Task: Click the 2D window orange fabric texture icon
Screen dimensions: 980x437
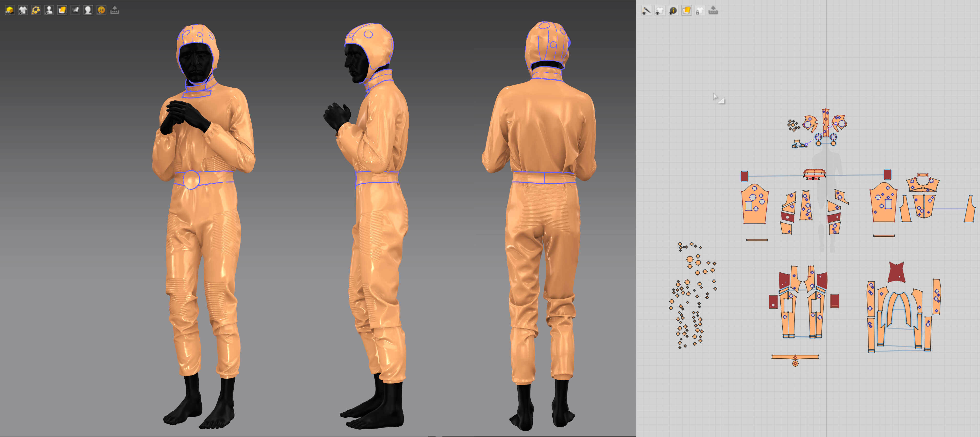Action: click(x=686, y=11)
